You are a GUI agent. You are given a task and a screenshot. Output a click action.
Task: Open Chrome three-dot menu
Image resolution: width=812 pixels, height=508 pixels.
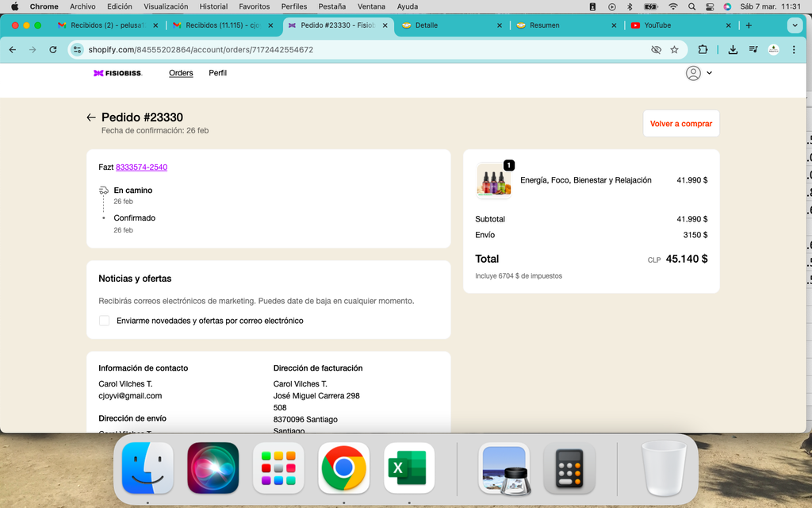tap(793, 50)
